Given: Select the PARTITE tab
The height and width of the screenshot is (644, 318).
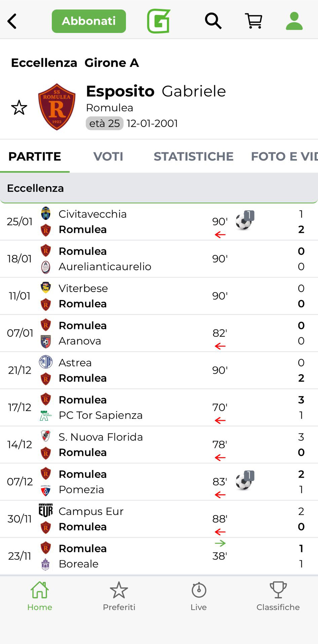Looking at the screenshot, I should coord(35,156).
